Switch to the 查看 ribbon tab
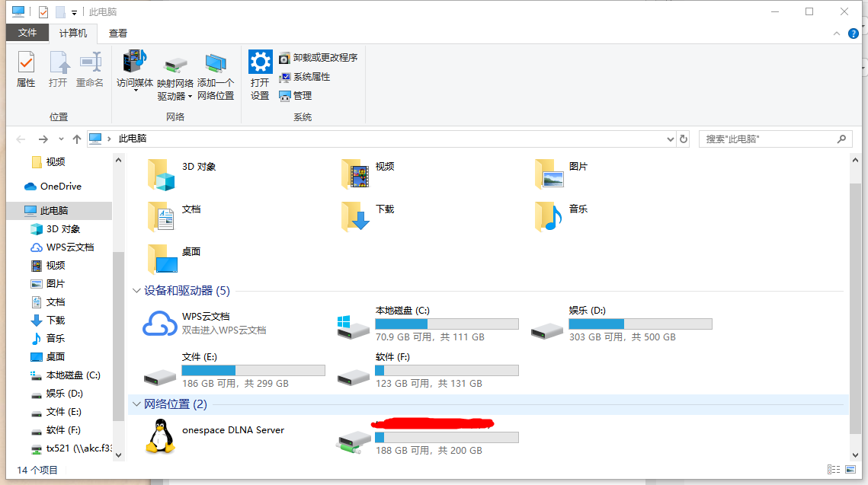Viewport: 868px width, 485px height. (118, 34)
